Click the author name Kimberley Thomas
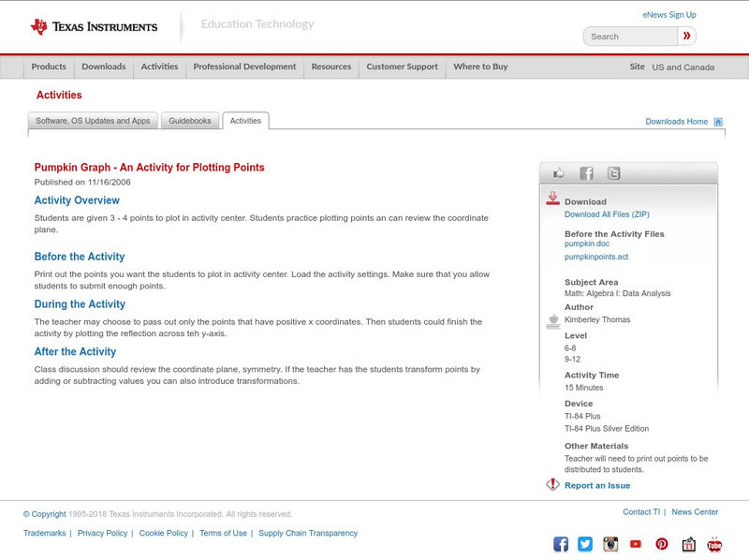This screenshot has height=560, width=749. tap(597, 319)
